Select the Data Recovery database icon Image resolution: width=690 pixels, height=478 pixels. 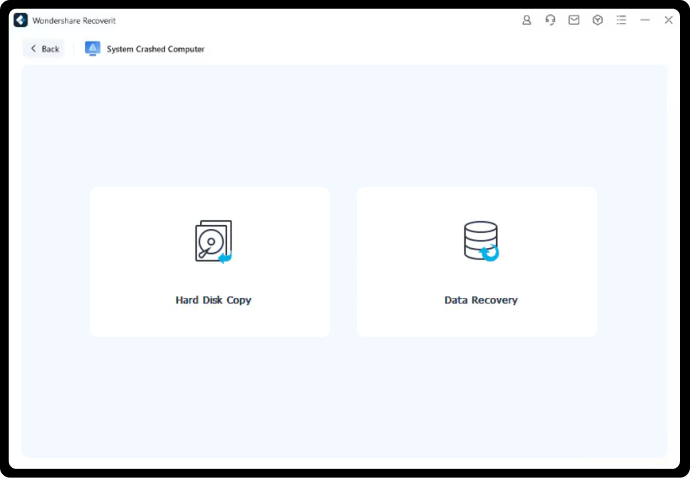(481, 241)
